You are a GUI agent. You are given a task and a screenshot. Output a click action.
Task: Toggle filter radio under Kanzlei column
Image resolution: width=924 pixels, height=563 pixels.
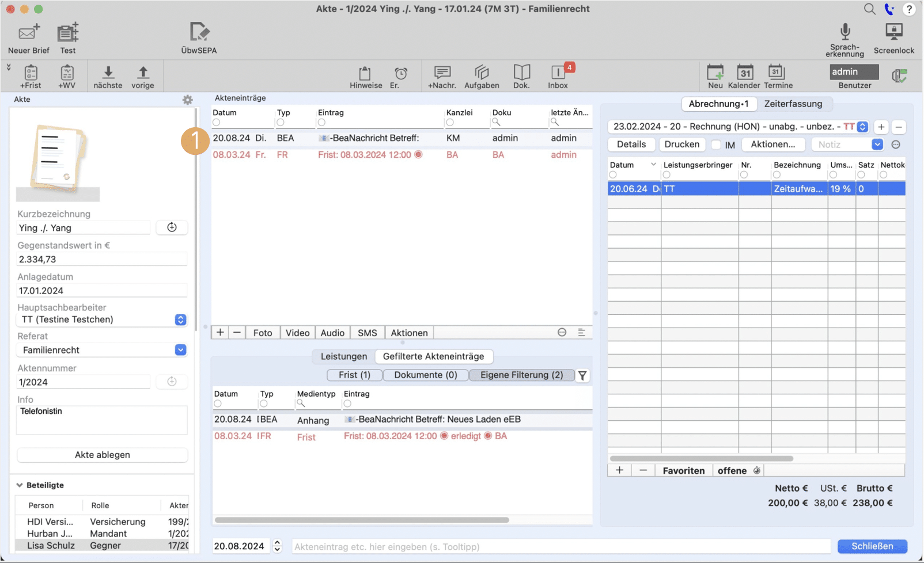(450, 122)
